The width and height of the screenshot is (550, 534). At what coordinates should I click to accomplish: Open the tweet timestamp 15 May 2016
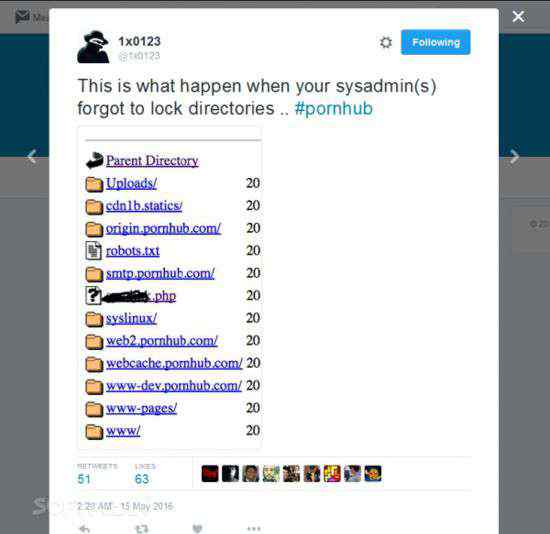(125, 506)
